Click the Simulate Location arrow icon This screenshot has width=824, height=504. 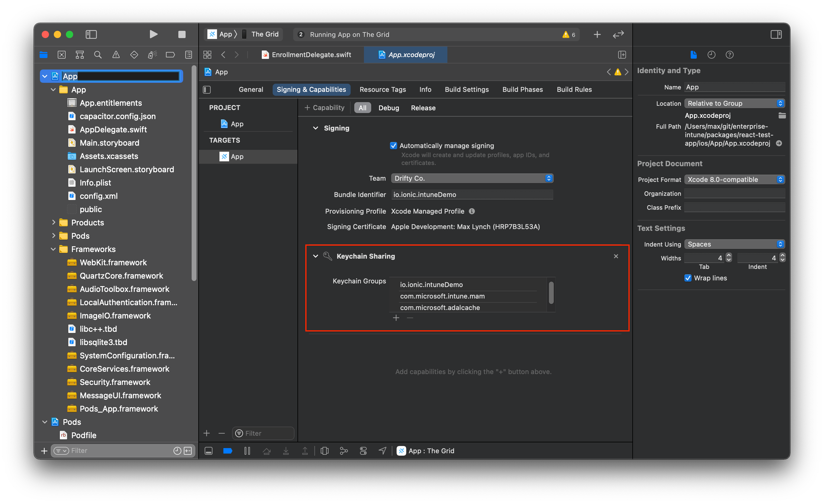pos(382,451)
